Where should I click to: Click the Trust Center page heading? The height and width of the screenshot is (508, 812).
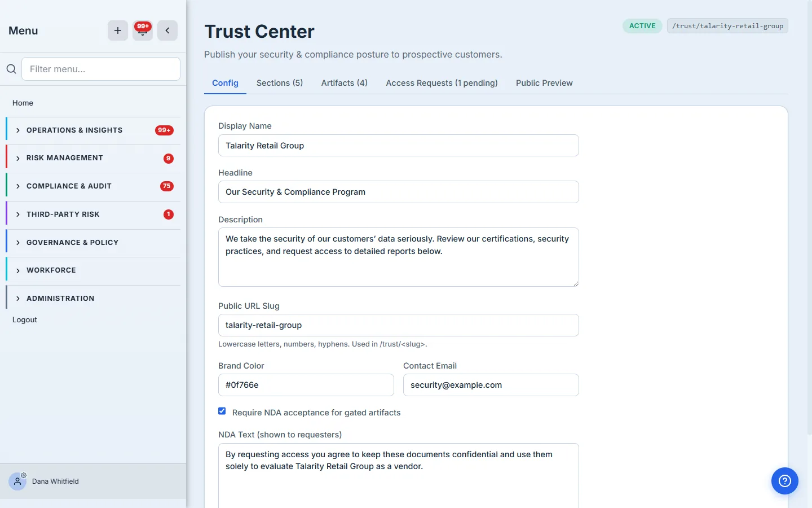[x=259, y=32]
